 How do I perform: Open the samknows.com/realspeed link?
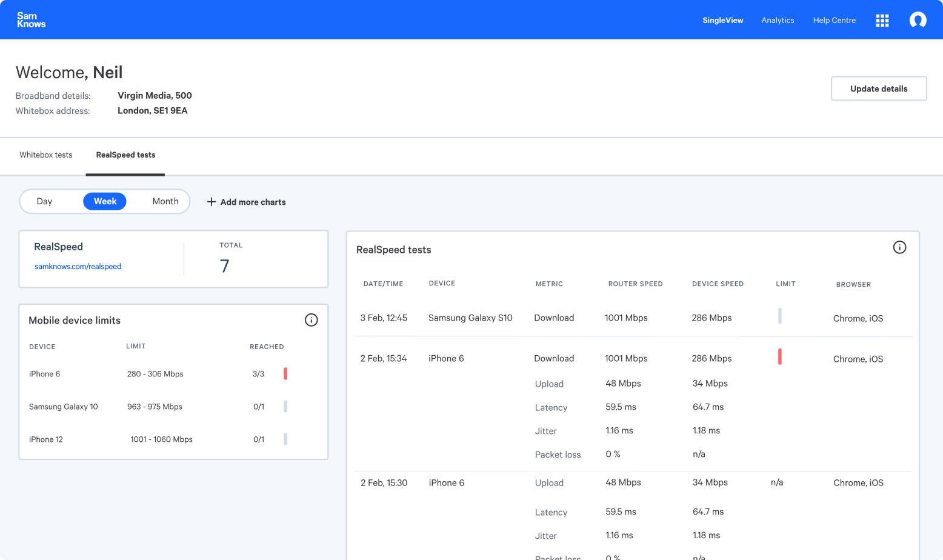coord(78,267)
